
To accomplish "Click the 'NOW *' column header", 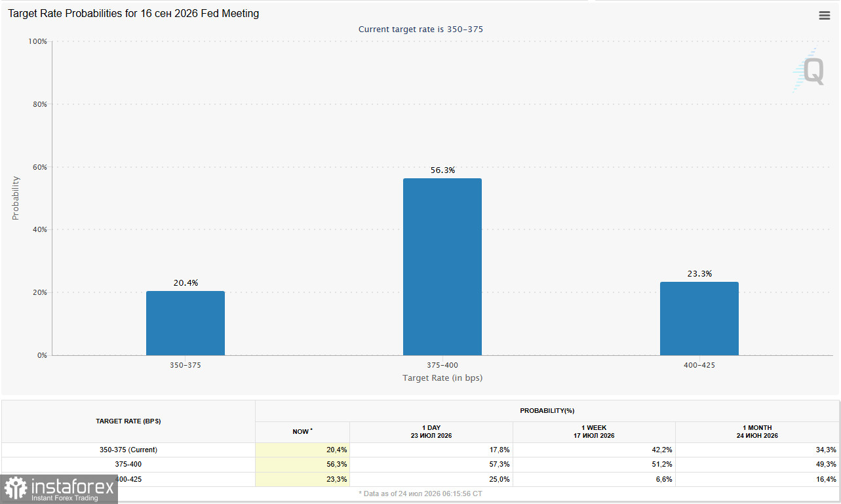I will (x=302, y=432).
